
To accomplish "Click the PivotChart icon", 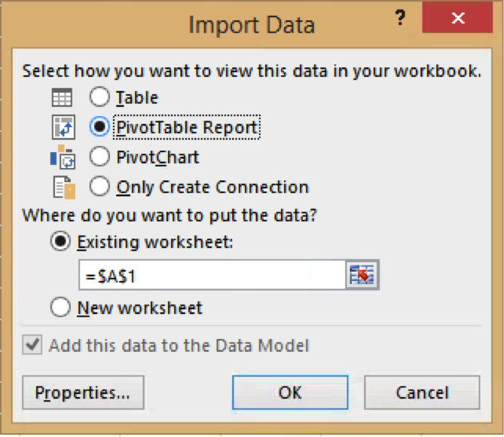I will click(63, 157).
